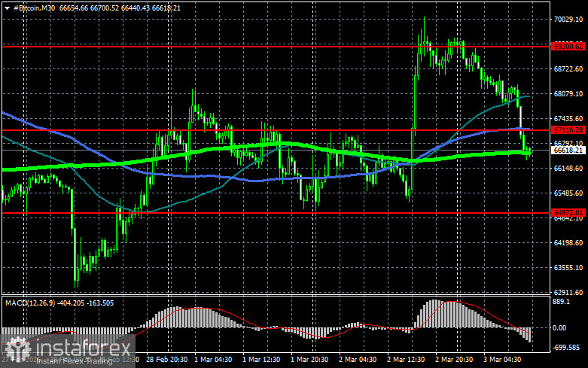Open the chart menu triangle beside #Bitcoin,M30
Image resolution: width=588 pixels, height=368 pixels.
(x=7, y=8)
